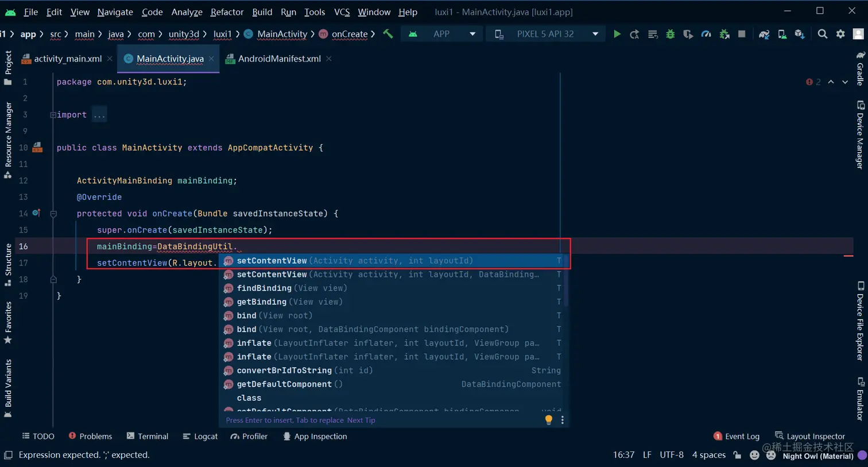Open the APP run configuration dropdown
Viewport: 868px width, 467px height.
point(443,34)
